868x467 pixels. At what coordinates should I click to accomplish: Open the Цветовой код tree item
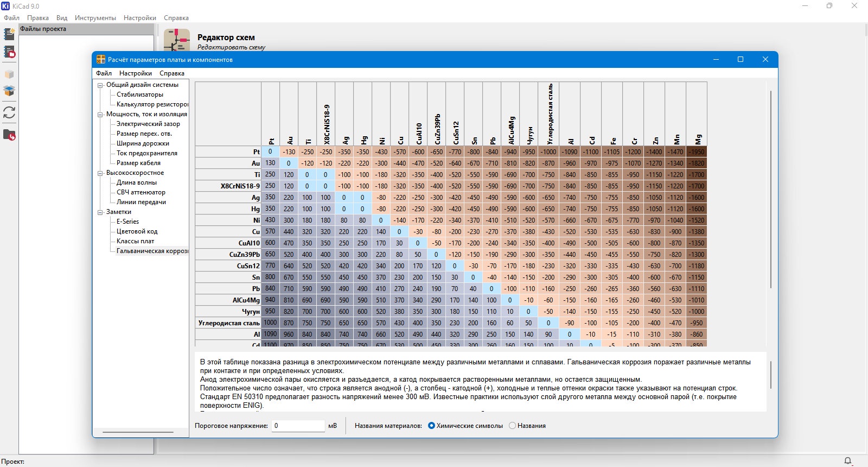click(x=137, y=231)
